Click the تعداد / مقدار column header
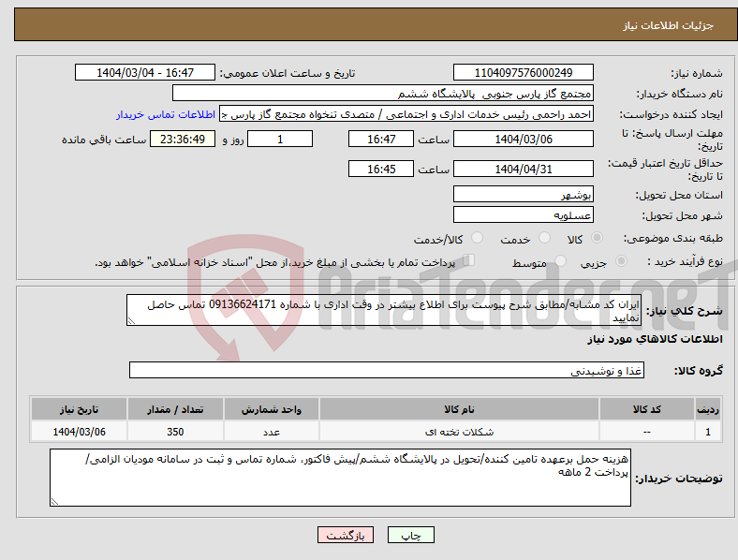The image size is (738, 560). [x=175, y=409]
